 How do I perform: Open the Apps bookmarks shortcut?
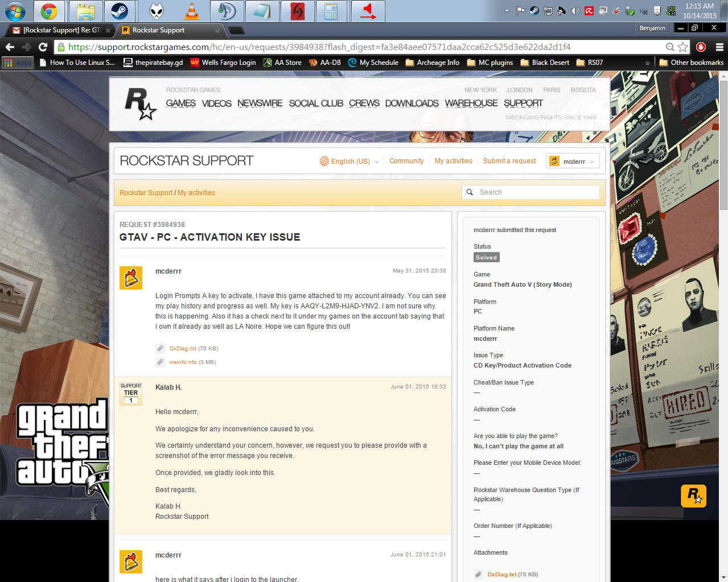pyautogui.click(x=18, y=63)
